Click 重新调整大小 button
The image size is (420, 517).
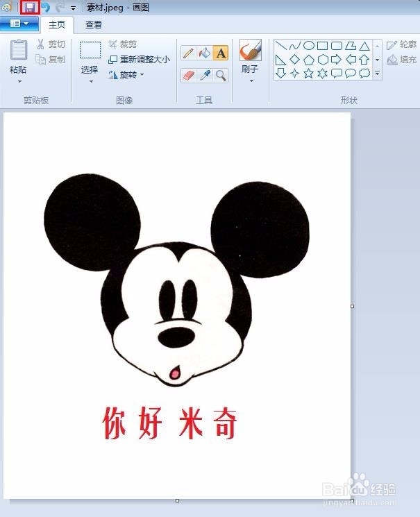pos(140,60)
